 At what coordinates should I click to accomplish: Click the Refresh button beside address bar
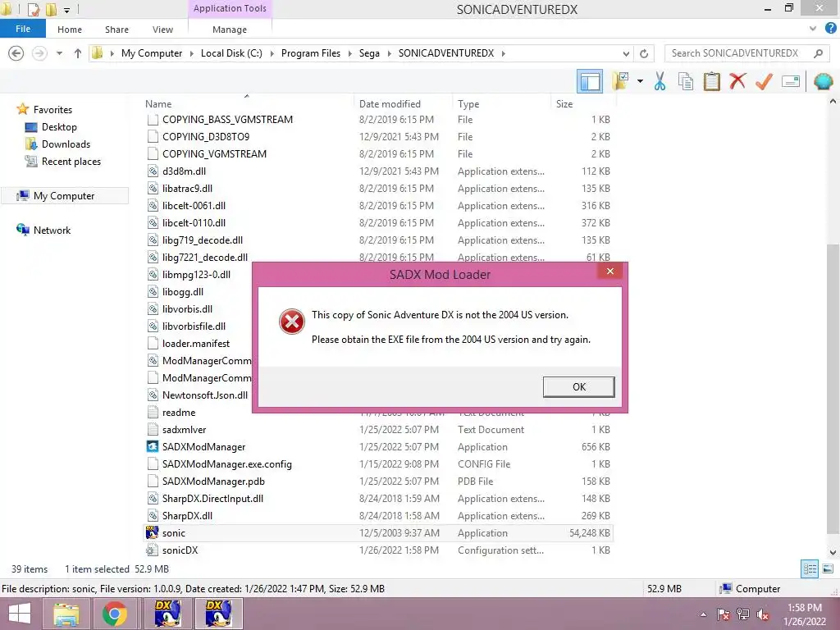[x=644, y=53]
